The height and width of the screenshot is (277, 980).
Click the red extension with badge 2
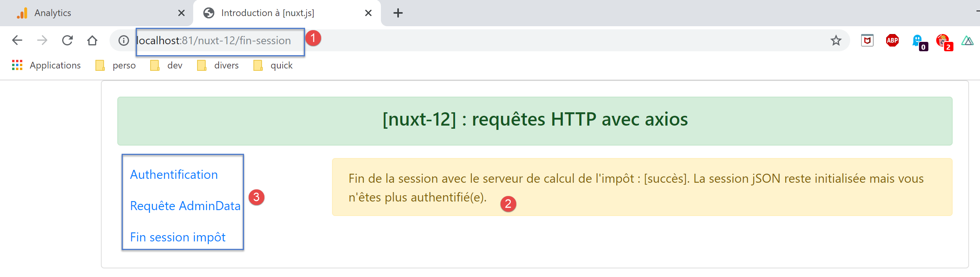[x=943, y=41]
